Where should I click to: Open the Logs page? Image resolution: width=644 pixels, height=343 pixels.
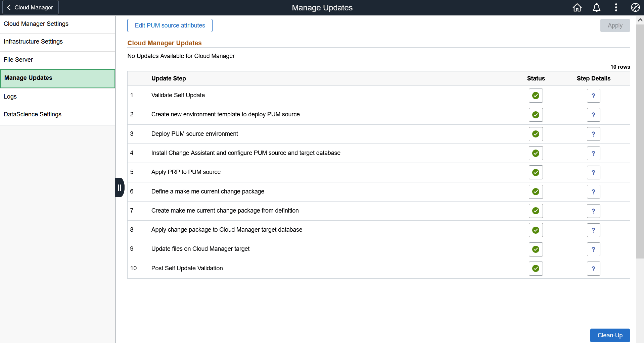coord(10,96)
